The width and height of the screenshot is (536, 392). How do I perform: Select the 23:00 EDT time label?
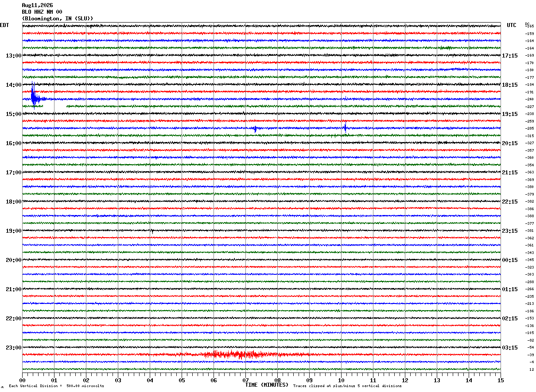(13, 347)
